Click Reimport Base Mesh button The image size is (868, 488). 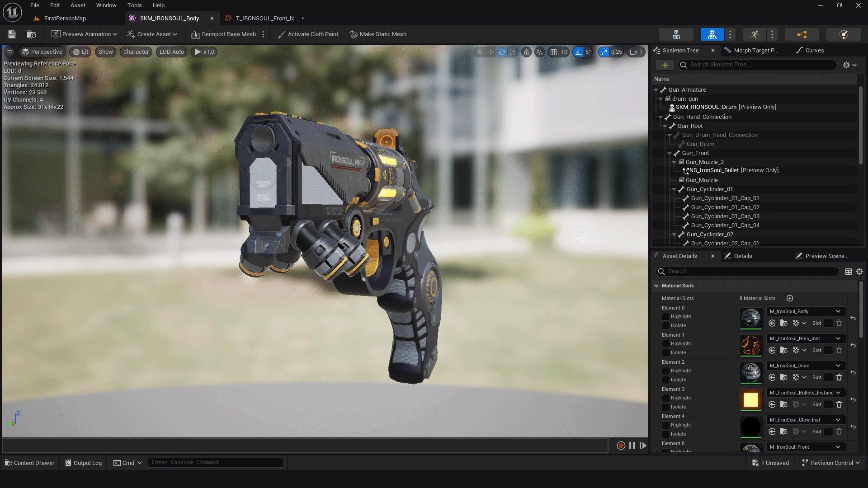[x=224, y=34]
